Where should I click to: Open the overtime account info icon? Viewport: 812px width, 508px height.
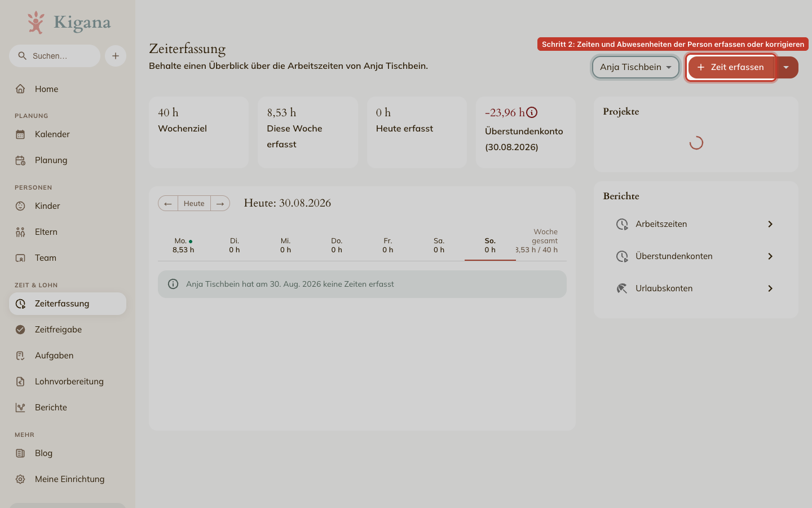(532, 112)
